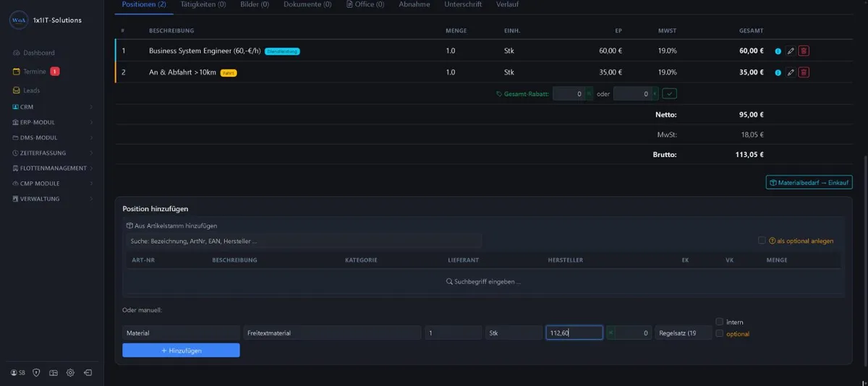Viewport: 868px width, 386px height.
Task: Delete the Business System Engineer position
Action: pyautogui.click(x=804, y=51)
